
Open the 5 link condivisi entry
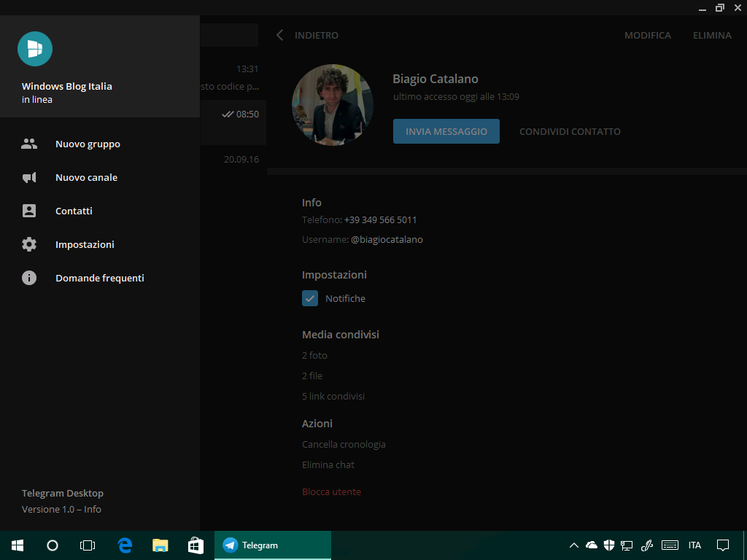333,396
